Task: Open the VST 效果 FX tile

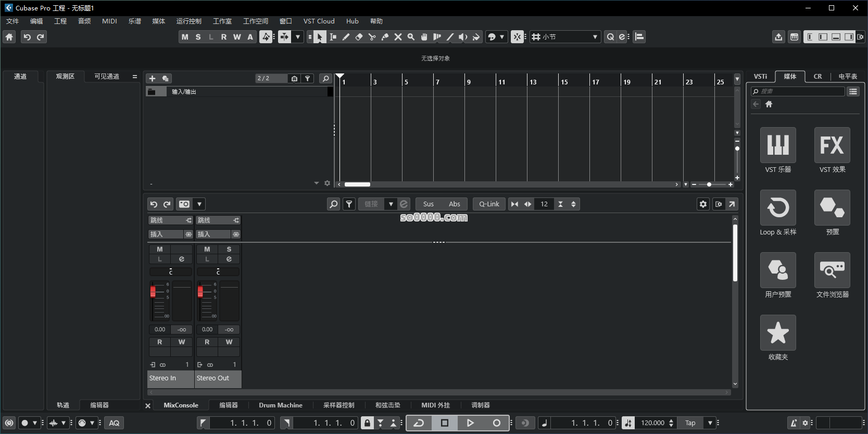Action: (x=832, y=145)
